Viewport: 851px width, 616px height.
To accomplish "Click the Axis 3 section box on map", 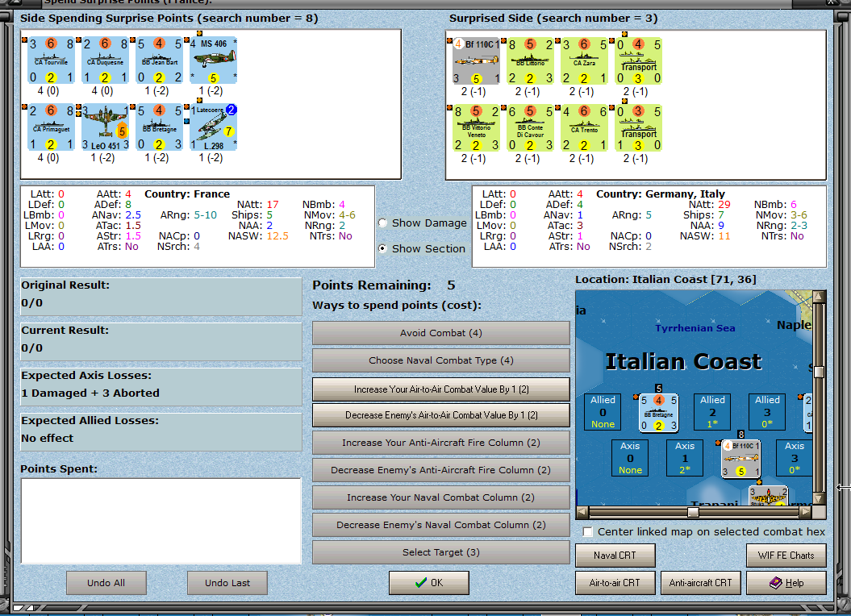I will [795, 458].
